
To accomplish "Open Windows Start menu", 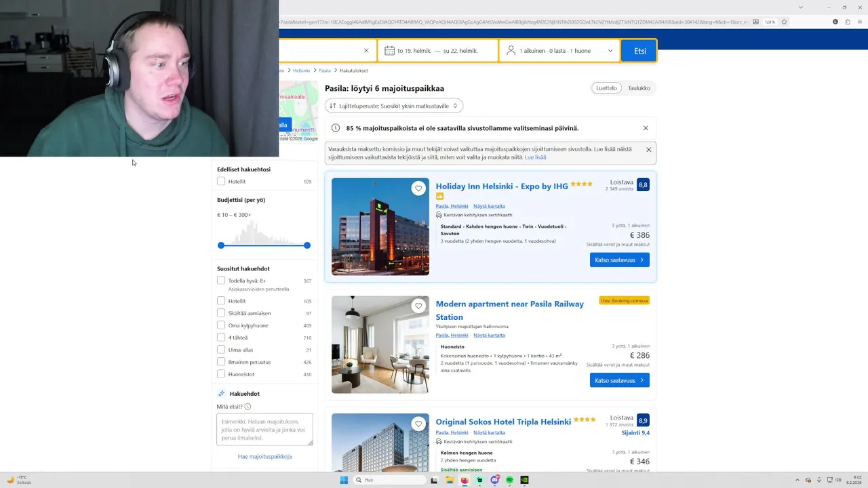I will (344, 480).
